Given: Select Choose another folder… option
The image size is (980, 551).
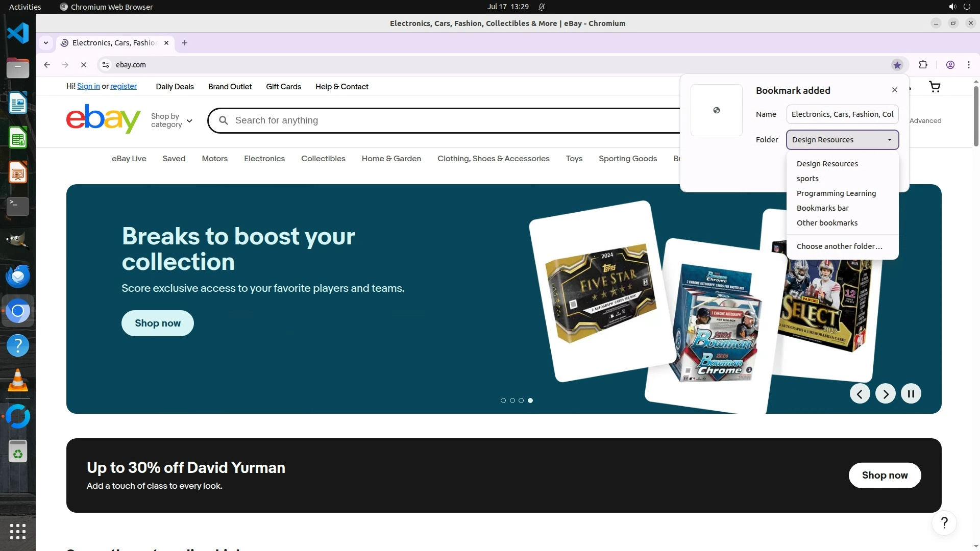Looking at the screenshot, I should (x=839, y=246).
